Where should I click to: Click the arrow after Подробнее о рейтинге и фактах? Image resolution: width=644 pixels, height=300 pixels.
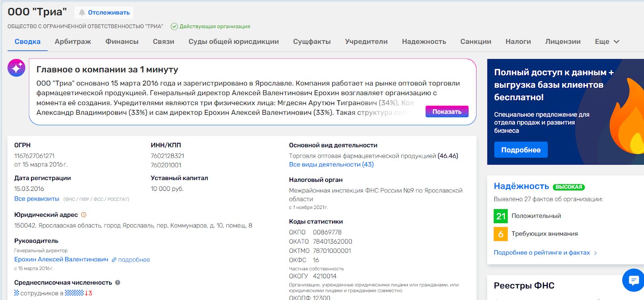click(595, 253)
